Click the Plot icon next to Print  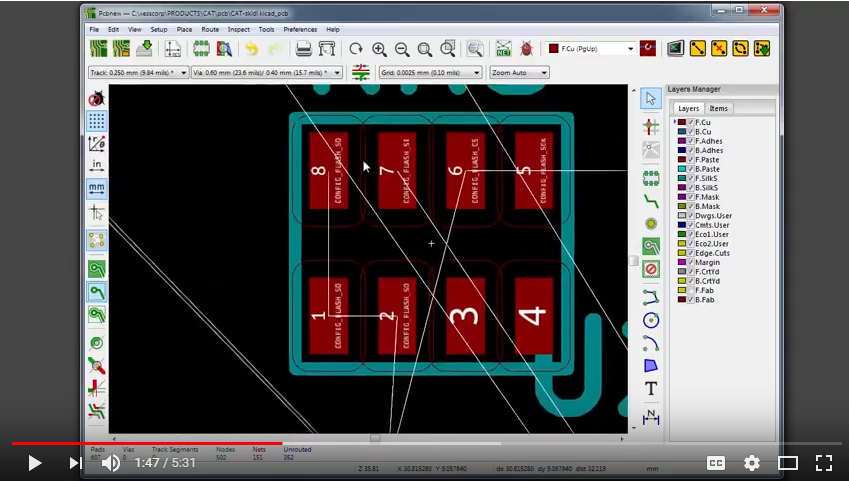[327, 49]
